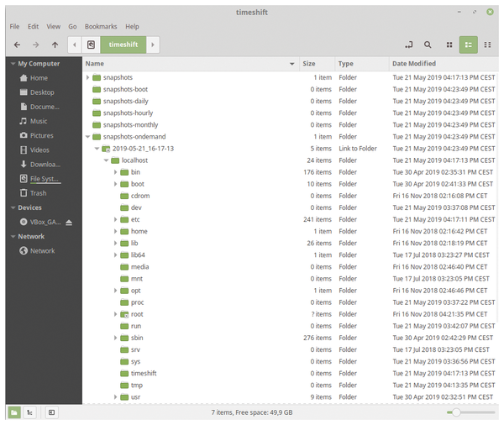Screen dimensions: 504x425
Task: Open the search files tool
Action: click(x=428, y=45)
